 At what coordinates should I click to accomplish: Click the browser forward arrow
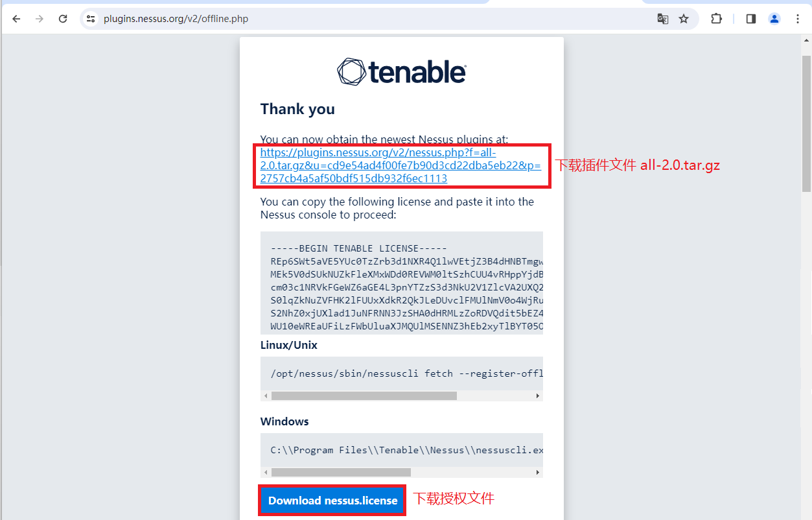tap(40, 19)
